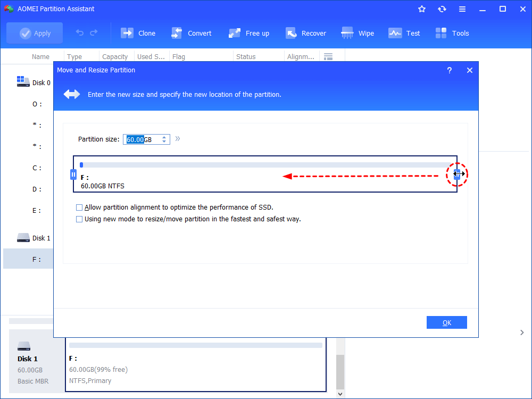Expand extra options beside Partition size field
532x399 pixels.
tap(178, 138)
